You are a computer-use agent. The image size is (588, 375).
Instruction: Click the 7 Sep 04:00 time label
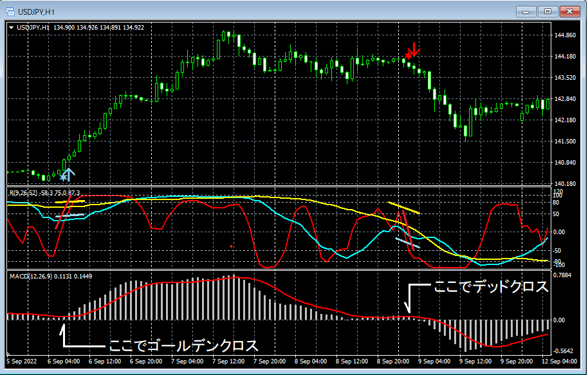(187, 361)
